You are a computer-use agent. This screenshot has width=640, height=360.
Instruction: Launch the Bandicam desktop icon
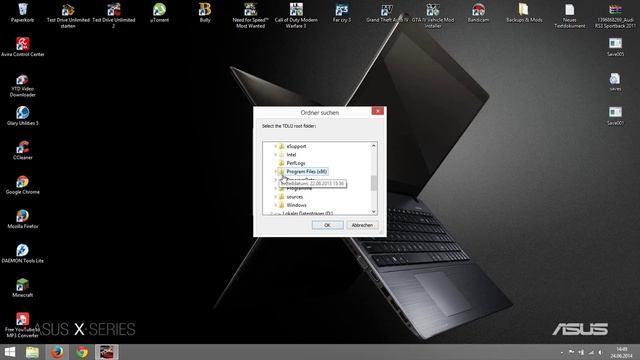point(478,12)
